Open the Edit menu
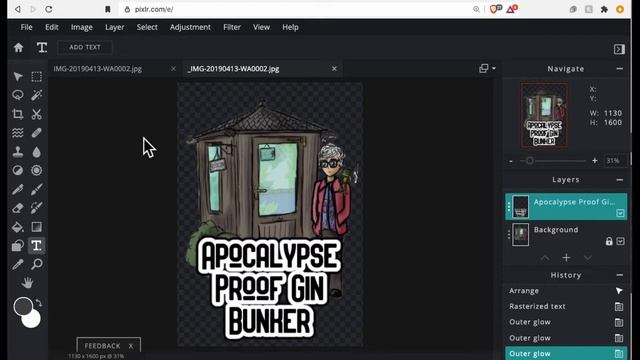640x360 pixels. tap(51, 27)
